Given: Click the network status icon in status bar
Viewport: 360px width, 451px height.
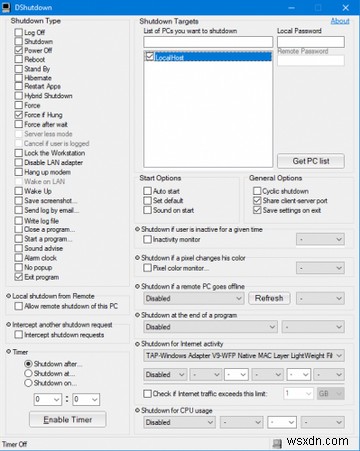Looking at the screenshot, I should pyautogui.click(x=277, y=444).
